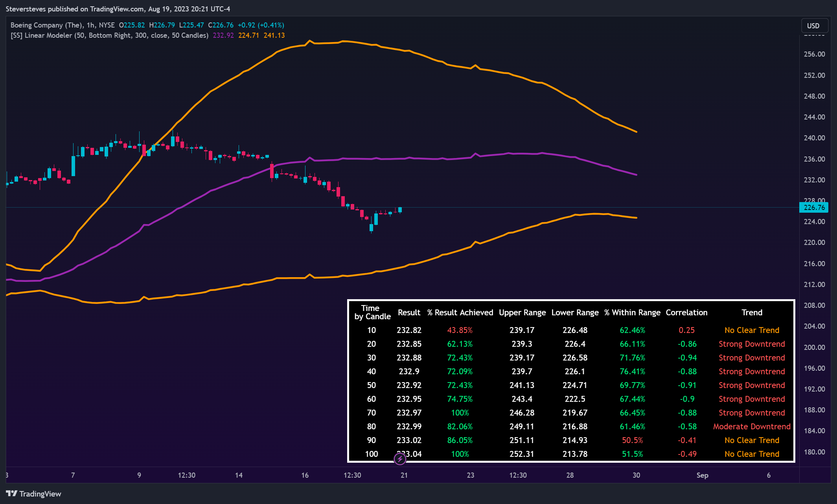Viewport: 837px width, 504px height.
Task: Click the 213.78 lower range cell
Action: click(575, 454)
